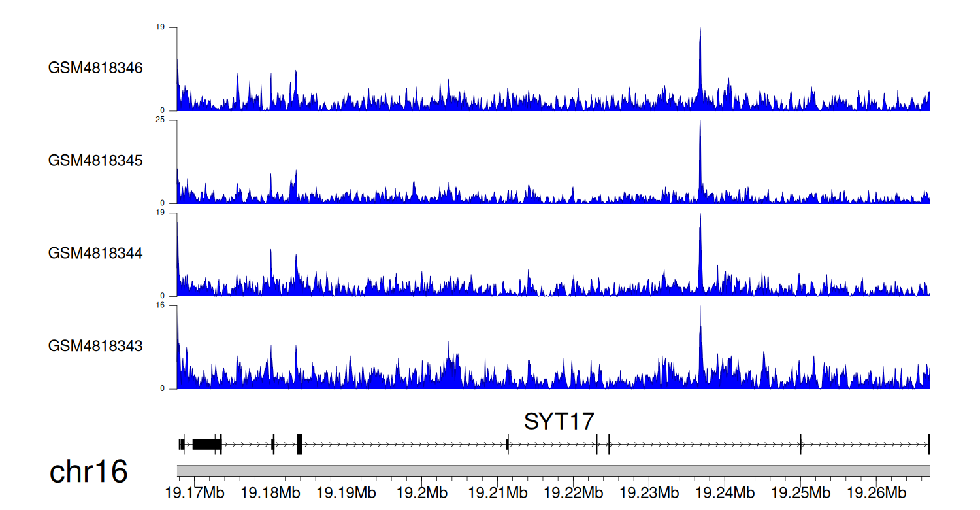Click the GSM4818344 track label
This screenshot has width=980, height=510.
point(95,253)
